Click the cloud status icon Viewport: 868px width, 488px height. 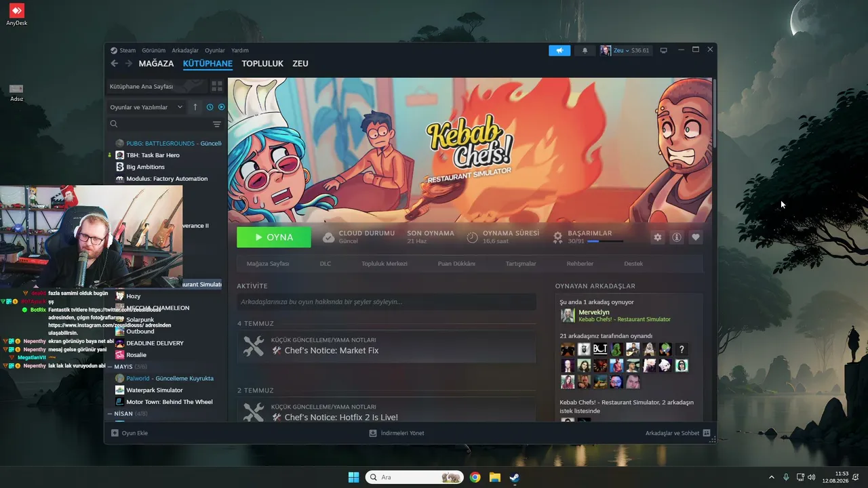pos(328,237)
